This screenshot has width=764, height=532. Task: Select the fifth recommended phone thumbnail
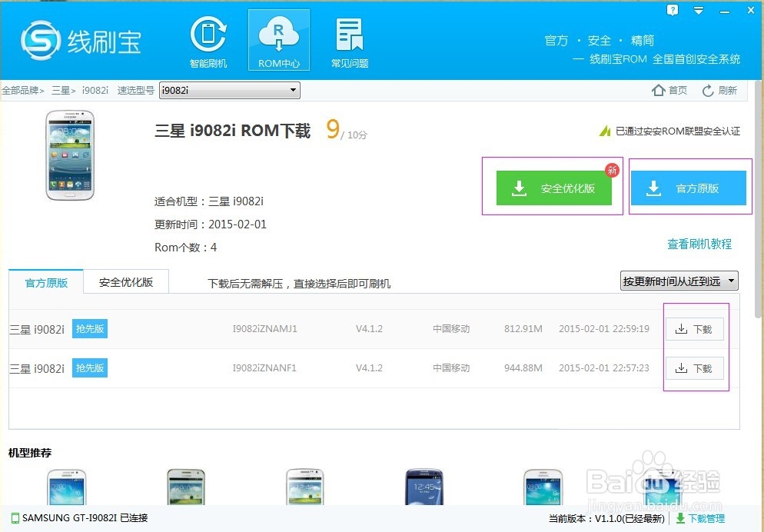tap(543, 487)
